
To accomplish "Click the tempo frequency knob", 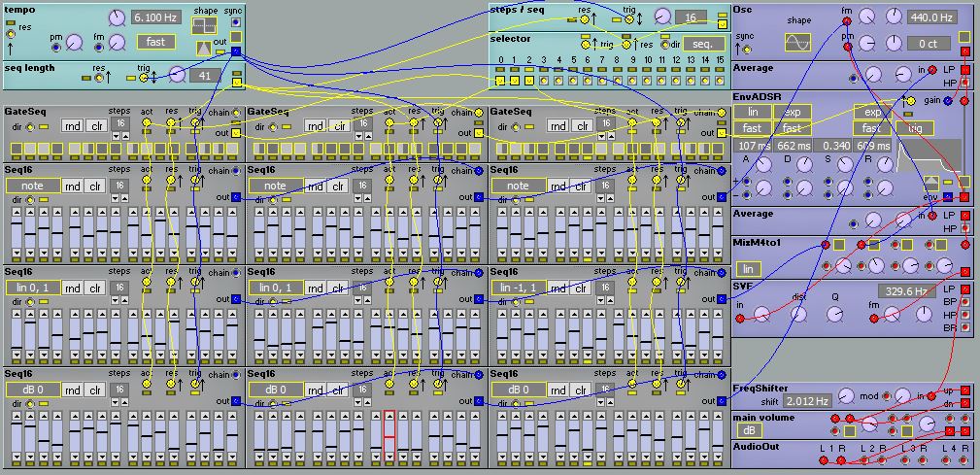I will click(x=117, y=18).
